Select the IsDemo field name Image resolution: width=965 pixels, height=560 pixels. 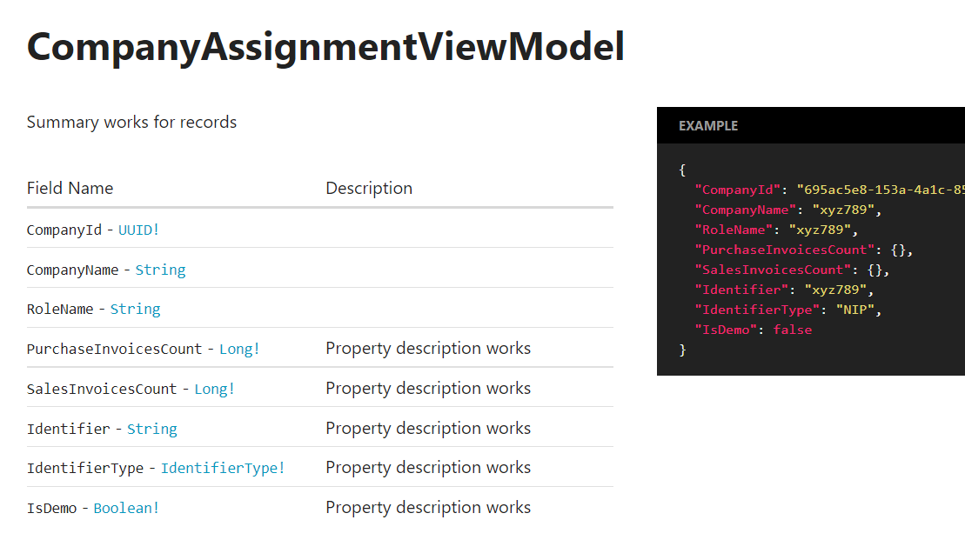coord(50,507)
